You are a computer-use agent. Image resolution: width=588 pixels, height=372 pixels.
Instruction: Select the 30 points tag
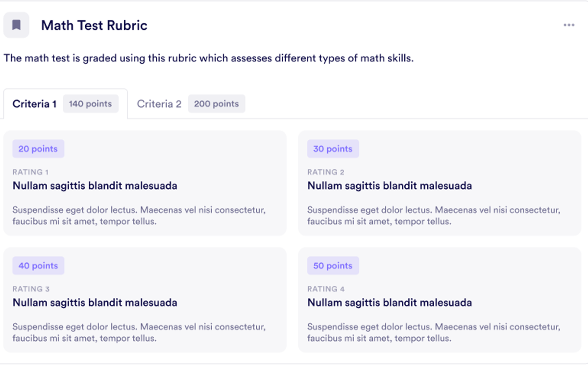click(x=333, y=149)
